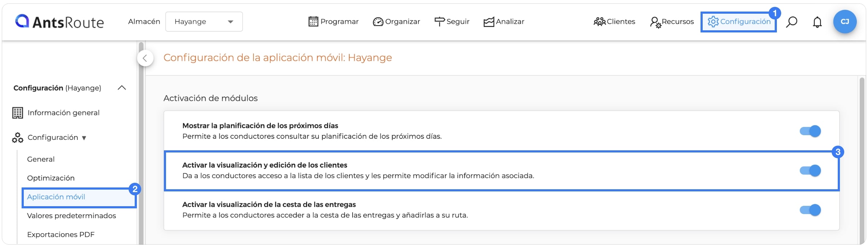
Task: Select Optimización in sidebar
Action: 51,178
